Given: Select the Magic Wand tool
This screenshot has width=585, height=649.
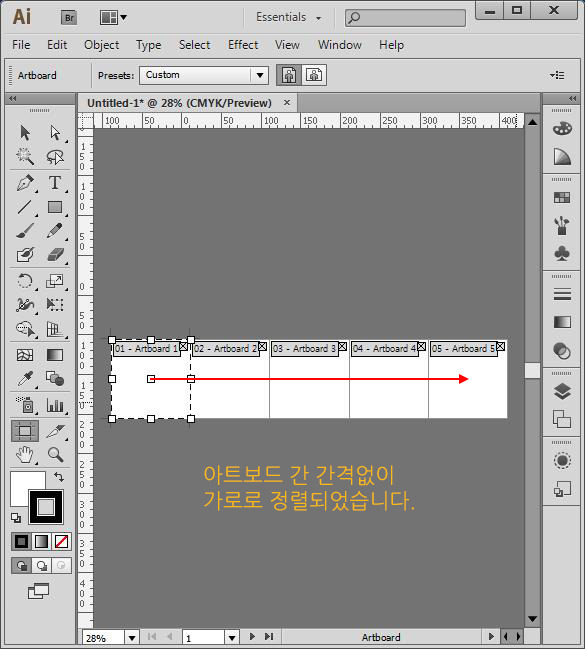Looking at the screenshot, I should click(x=25, y=156).
